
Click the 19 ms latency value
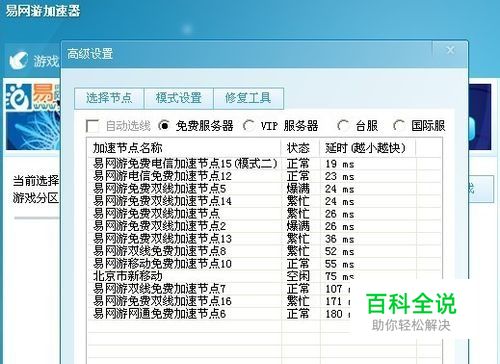coord(340,164)
